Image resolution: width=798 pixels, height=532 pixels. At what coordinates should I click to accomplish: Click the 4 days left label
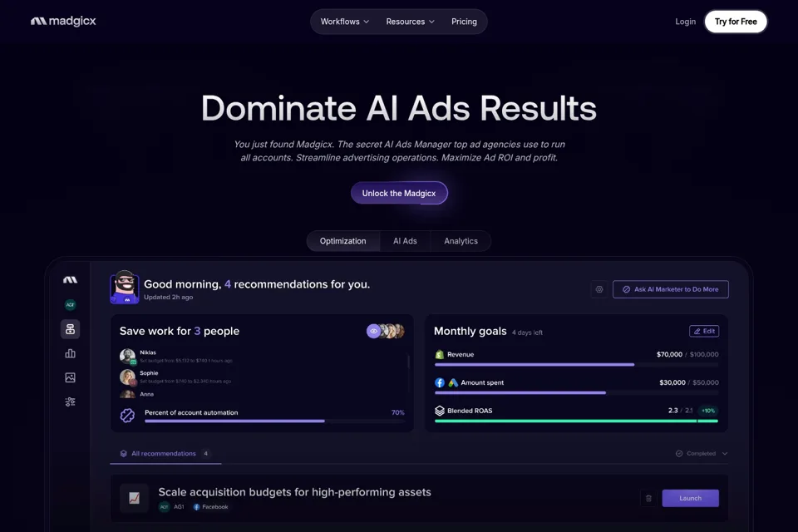[x=527, y=332]
